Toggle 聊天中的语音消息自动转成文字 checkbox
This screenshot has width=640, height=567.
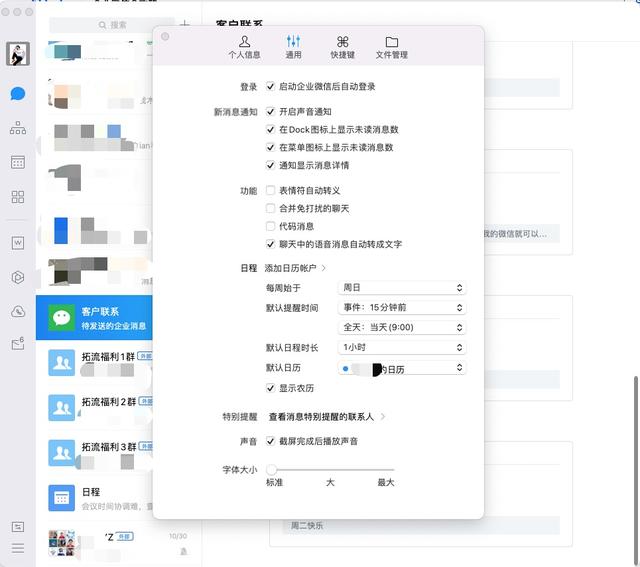pos(270,244)
